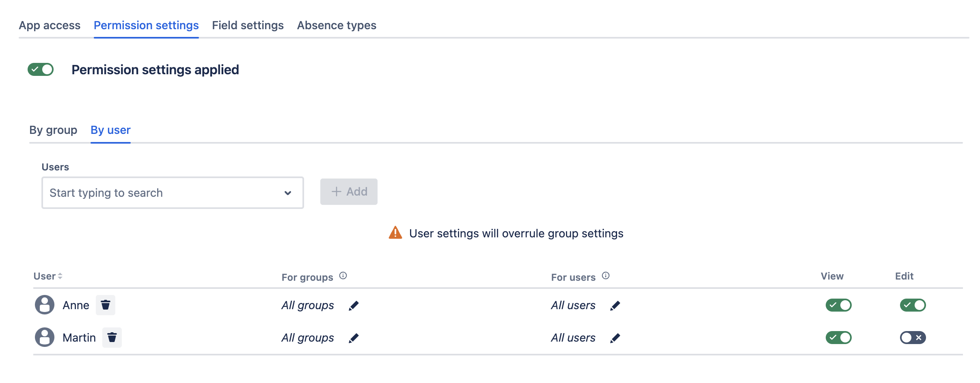Edit Anne's 'All groups' selection

[353, 306]
